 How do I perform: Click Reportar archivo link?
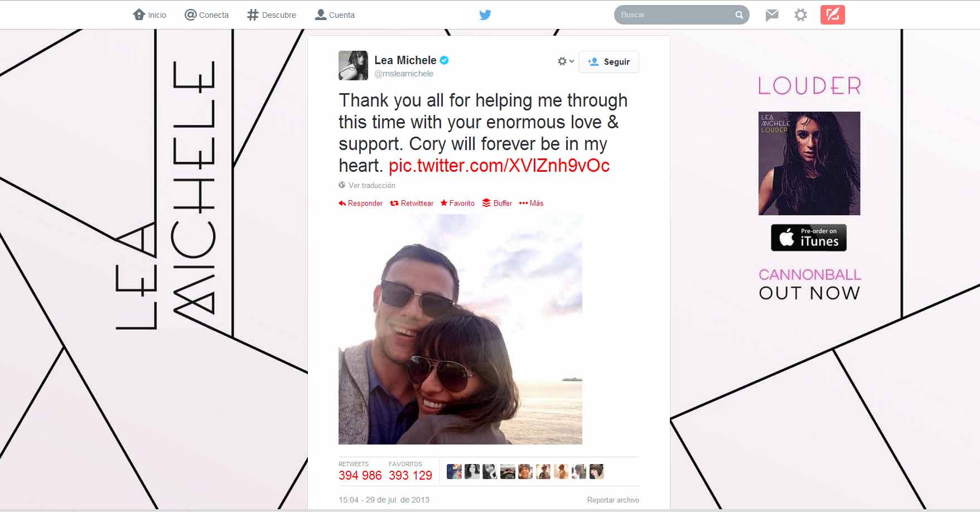click(x=613, y=500)
